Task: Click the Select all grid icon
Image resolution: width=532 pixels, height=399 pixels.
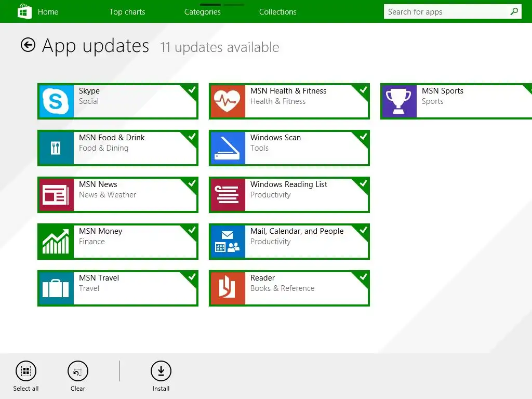Action: click(x=26, y=371)
